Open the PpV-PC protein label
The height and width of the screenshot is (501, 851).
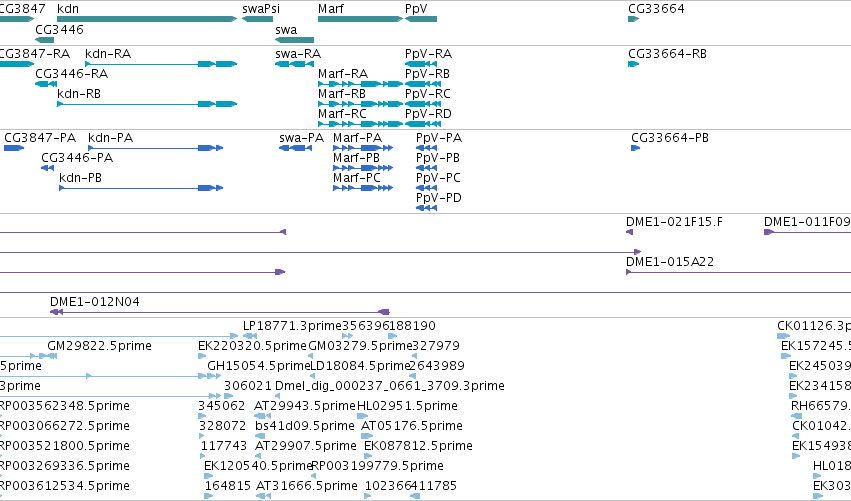click(x=439, y=178)
